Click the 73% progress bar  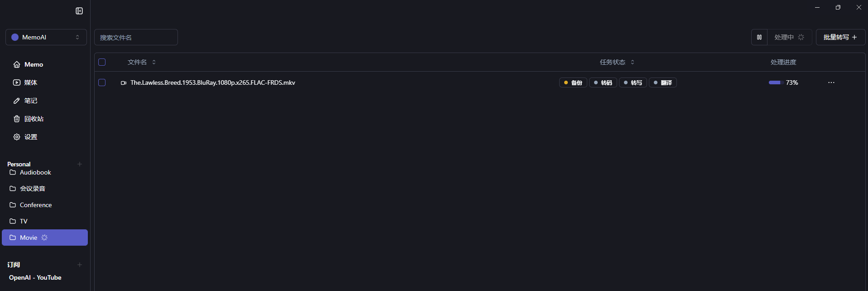tap(776, 82)
